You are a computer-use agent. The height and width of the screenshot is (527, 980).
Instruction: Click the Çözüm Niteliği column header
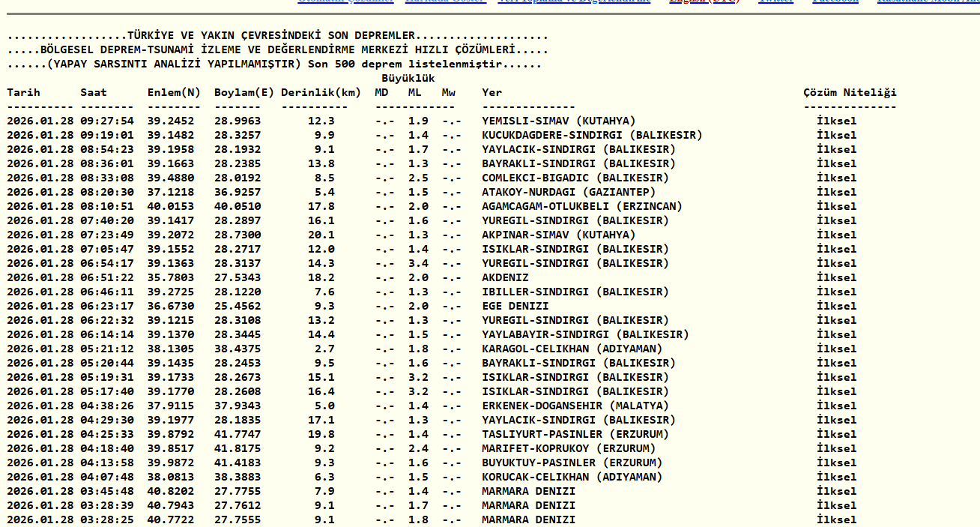850,93
